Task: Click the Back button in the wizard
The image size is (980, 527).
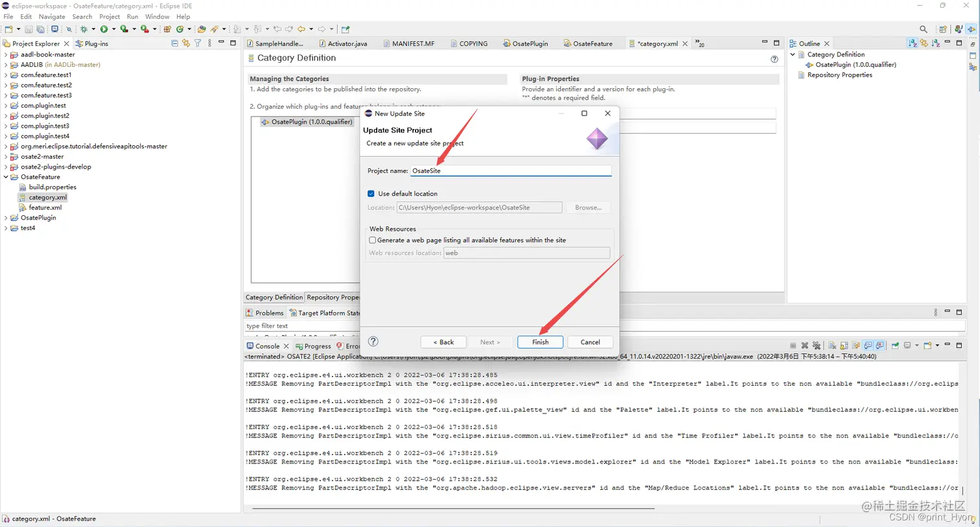Action: pos(443,342)
